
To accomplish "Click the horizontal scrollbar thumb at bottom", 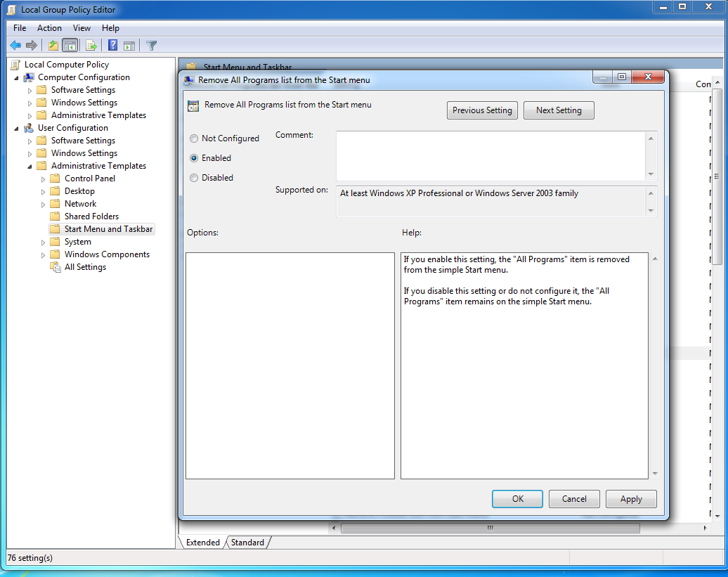I will pyautogui.click(x=490, y=529).
